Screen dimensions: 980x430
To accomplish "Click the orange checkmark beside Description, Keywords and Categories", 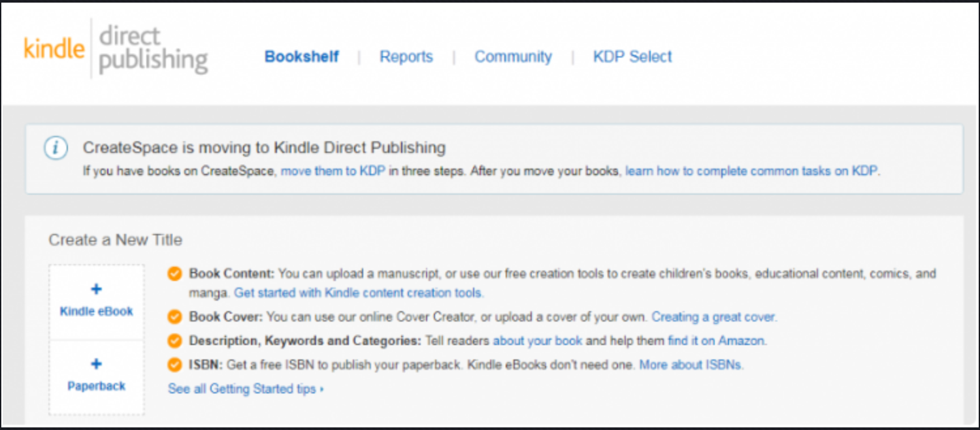I will click(174, 341).
